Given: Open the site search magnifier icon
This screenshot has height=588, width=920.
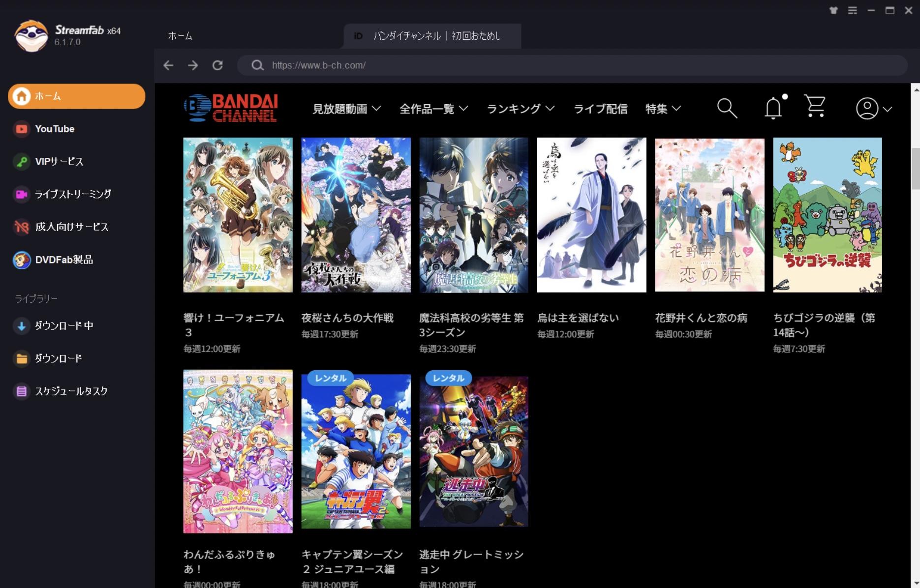Looking at the screenshot, I should [727, 108].
